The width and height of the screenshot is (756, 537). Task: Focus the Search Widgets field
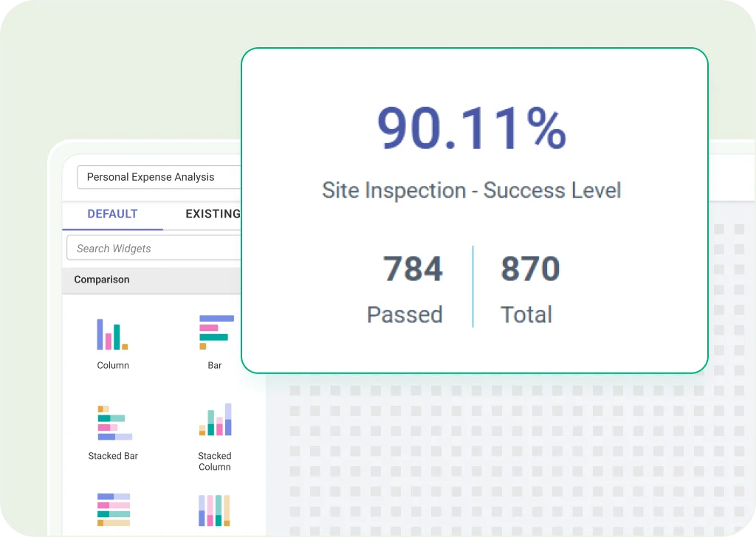click(155, 249)
